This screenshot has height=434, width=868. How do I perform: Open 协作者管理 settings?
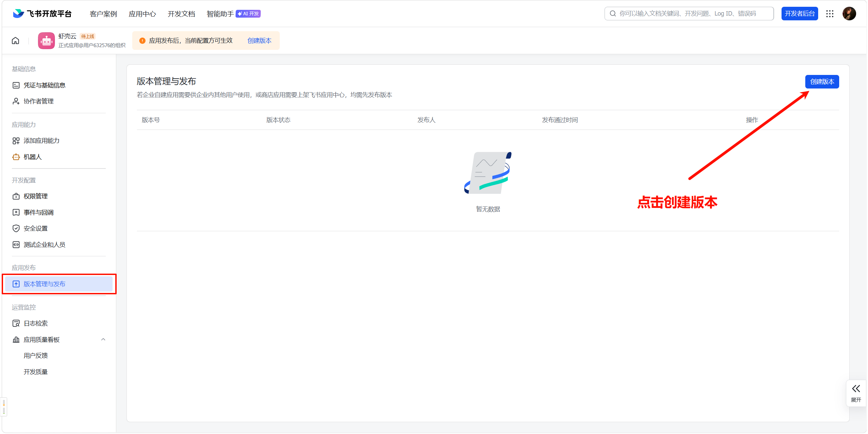[x=38, y=101]
